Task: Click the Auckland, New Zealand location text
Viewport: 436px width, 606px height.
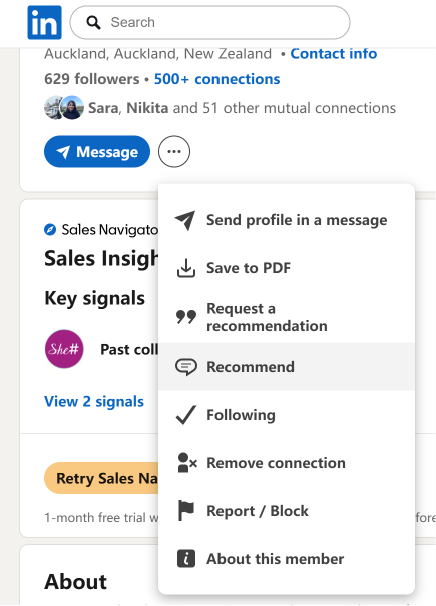Action: point(158,53)
